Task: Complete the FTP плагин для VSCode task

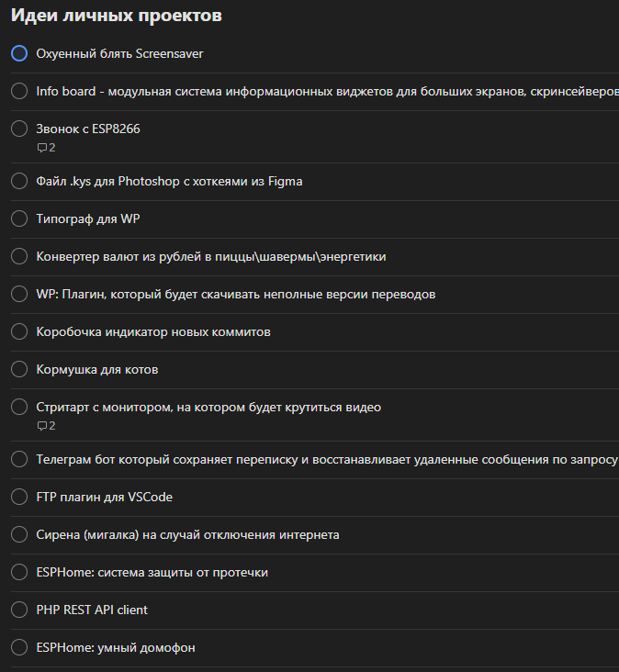Action: pyautogui.click(x=19, y=497)
